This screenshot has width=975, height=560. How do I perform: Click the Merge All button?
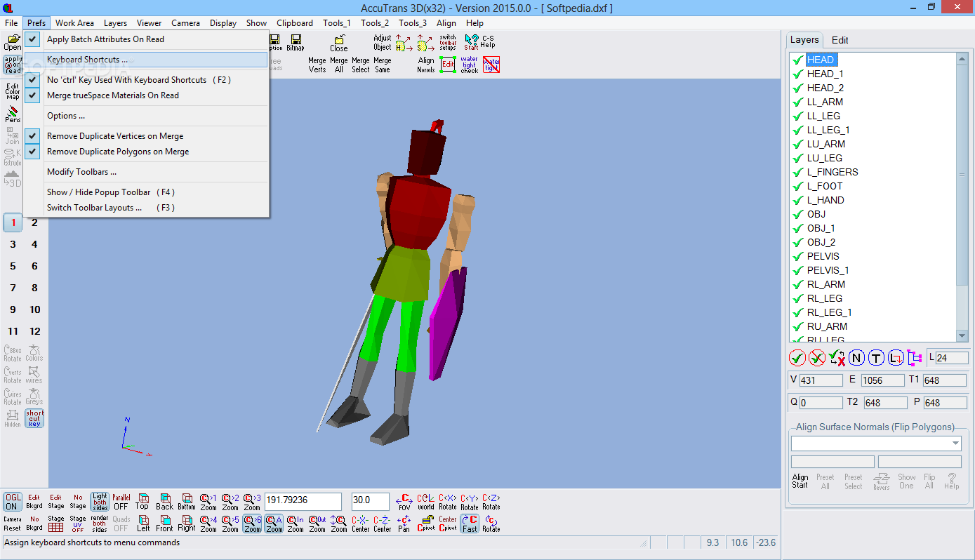point(339,65)
